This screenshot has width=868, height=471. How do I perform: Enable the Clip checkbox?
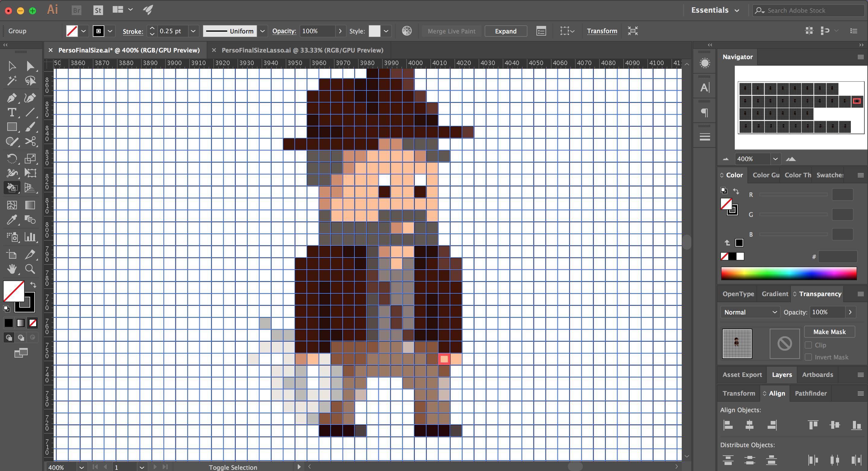pos(808,345)
